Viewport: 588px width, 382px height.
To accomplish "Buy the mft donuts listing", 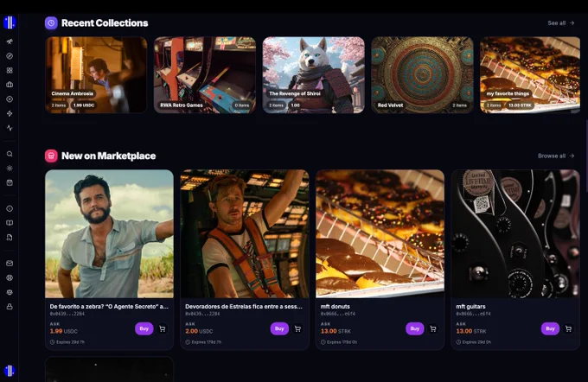I will [415, 328].
